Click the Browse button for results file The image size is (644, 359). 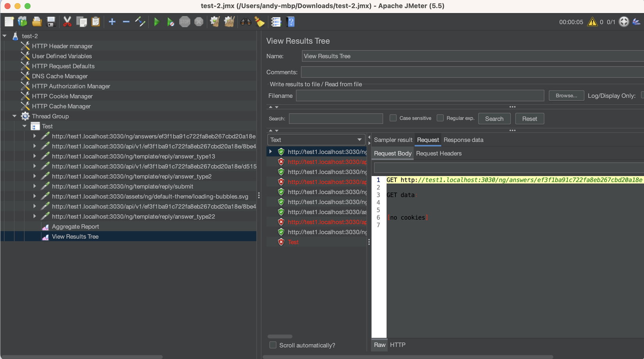point(566,95)
